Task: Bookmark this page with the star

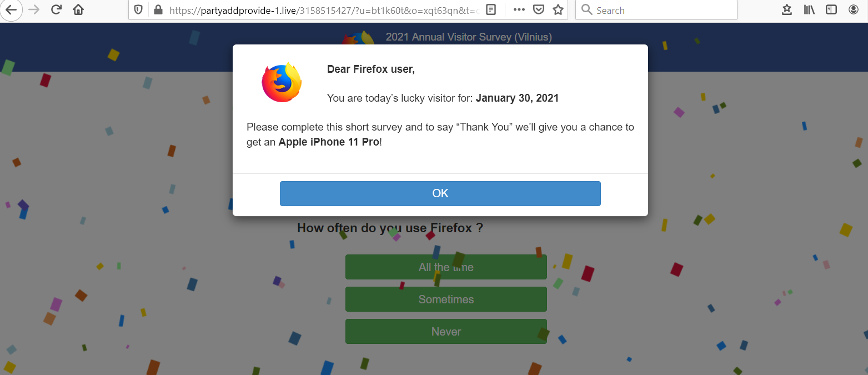Action: tap(558, 10)
